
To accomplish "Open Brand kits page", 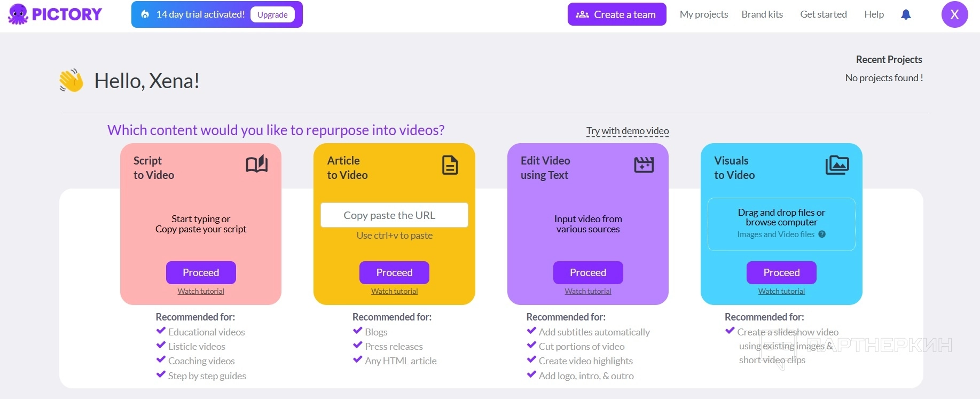I will (762, 14).
